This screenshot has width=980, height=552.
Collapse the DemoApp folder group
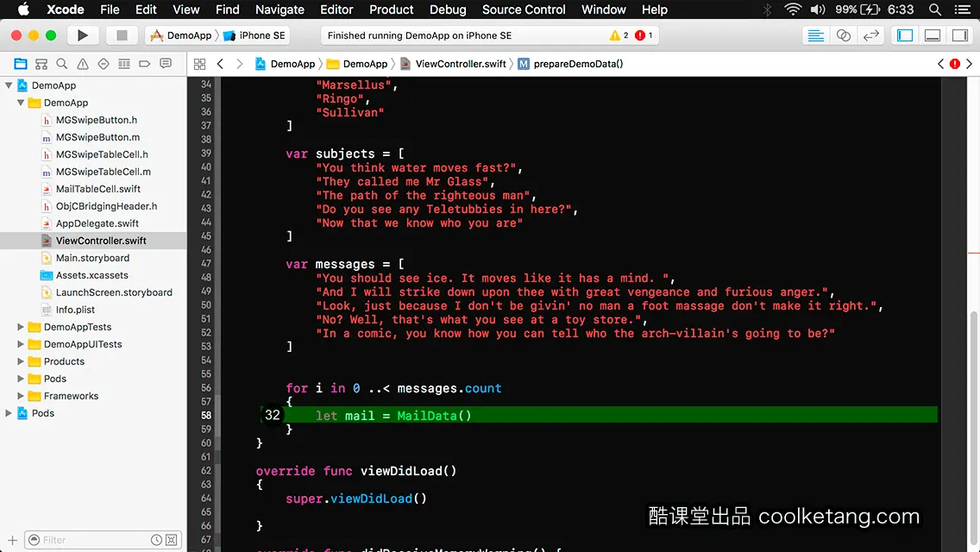click(21, 103)
